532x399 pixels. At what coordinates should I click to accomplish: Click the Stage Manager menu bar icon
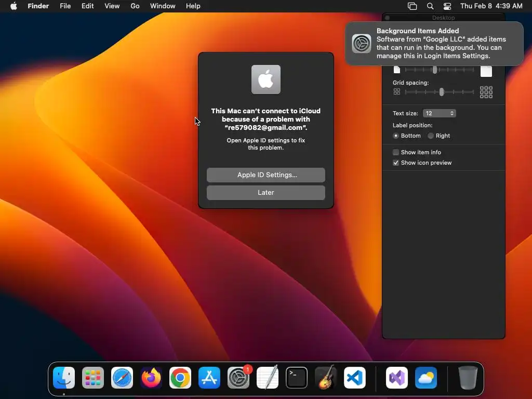point(412,6)
